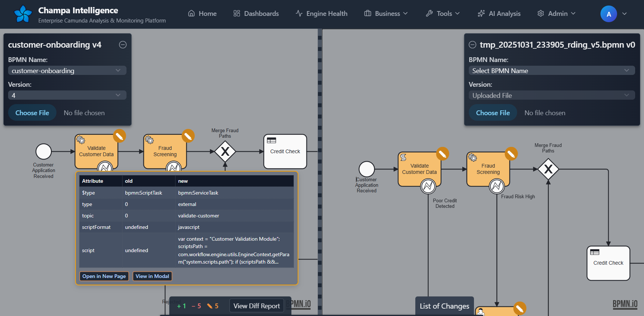Click the right Merge Fraud Paths gateway
Viewport: 644px width, 316px height.
pos(548,169)
